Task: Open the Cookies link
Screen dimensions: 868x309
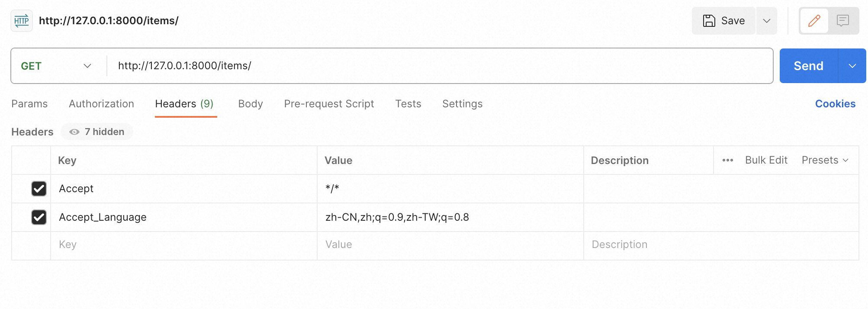Action: click(x=835, y=104)
